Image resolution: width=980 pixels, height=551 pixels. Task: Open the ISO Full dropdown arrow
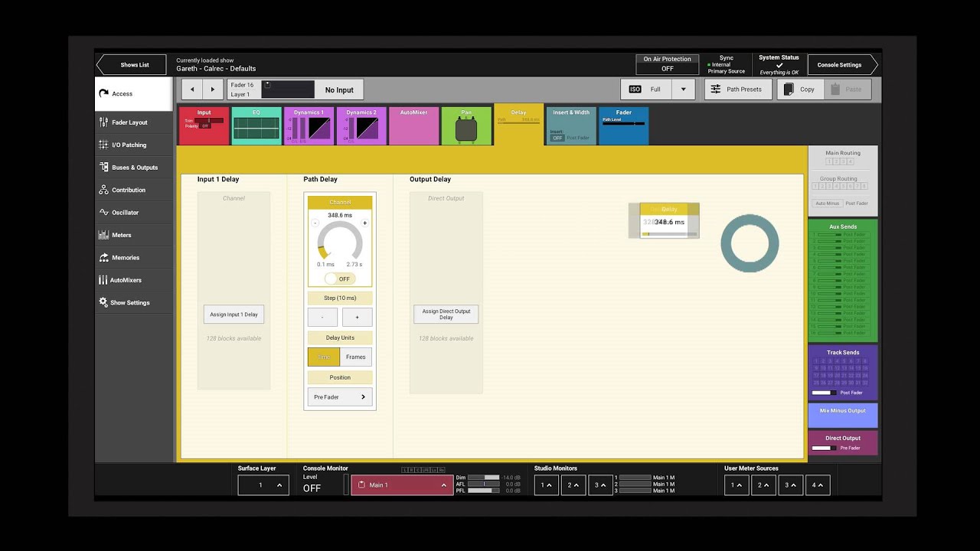683,90
